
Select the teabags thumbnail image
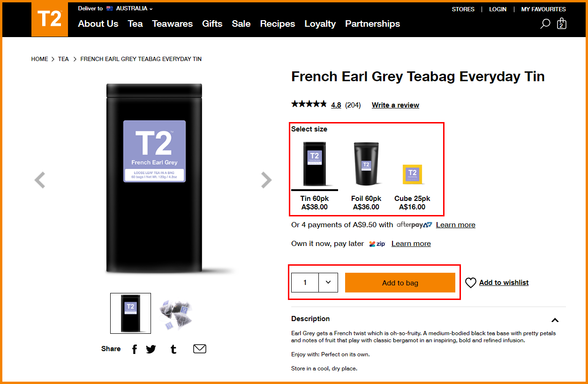pyautogui.click(x=176, y=313)
